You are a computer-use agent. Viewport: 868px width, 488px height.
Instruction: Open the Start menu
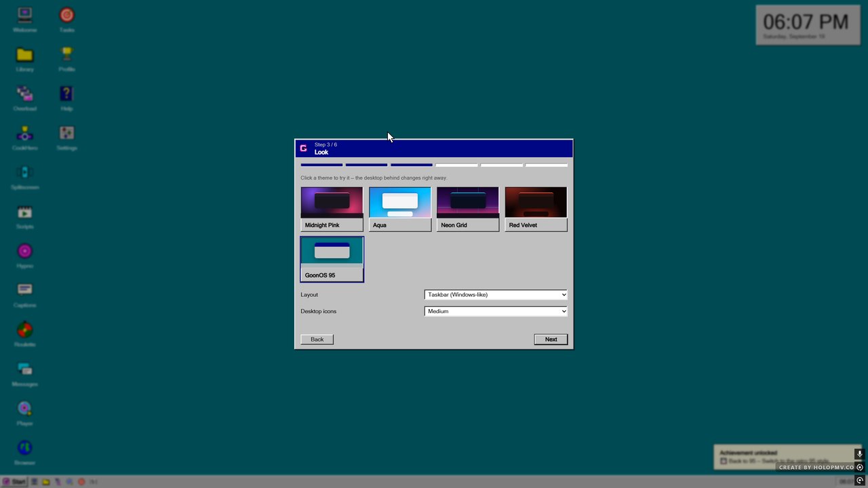14,482
